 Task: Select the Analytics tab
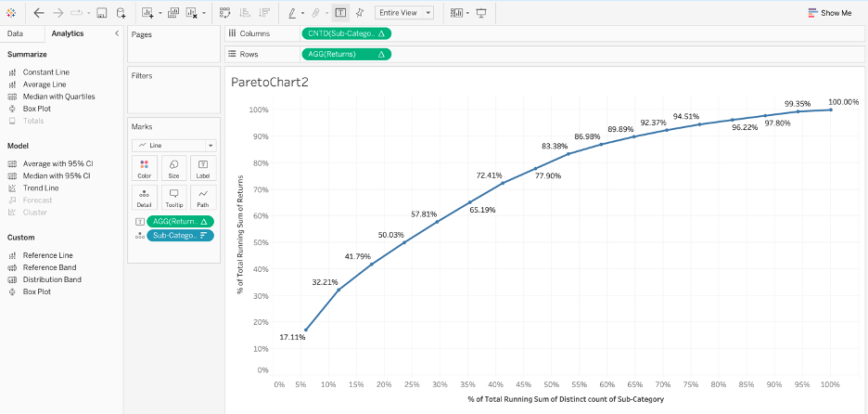[68, 33]
